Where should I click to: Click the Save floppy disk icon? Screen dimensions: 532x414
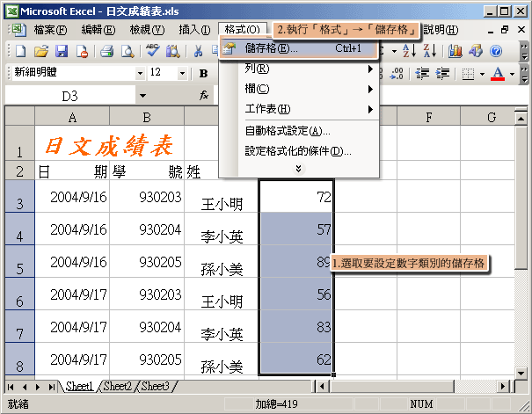point(62,51)
